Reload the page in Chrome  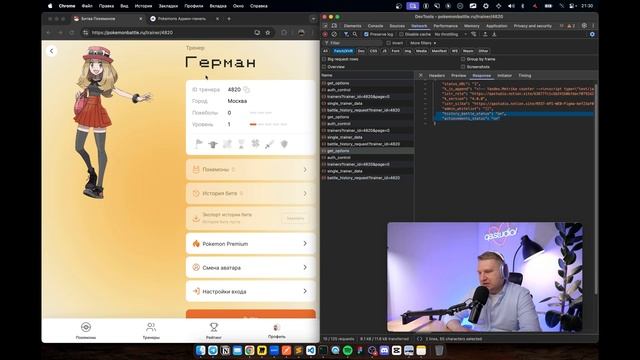72,33
